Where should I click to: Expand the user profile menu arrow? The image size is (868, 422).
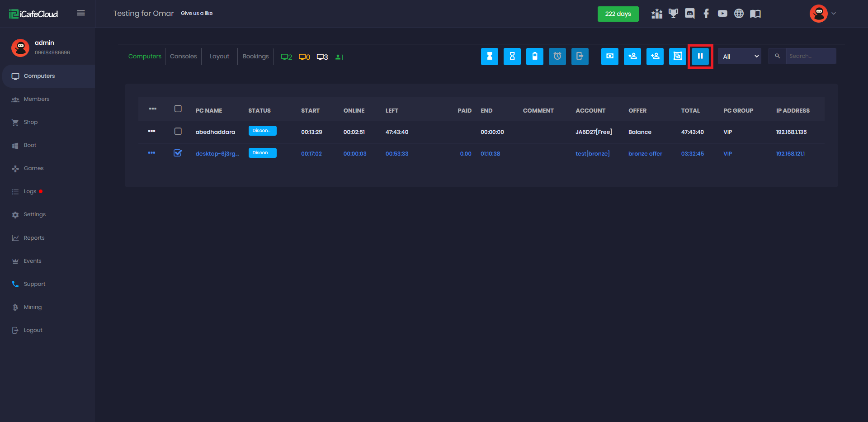click(834, 14)
